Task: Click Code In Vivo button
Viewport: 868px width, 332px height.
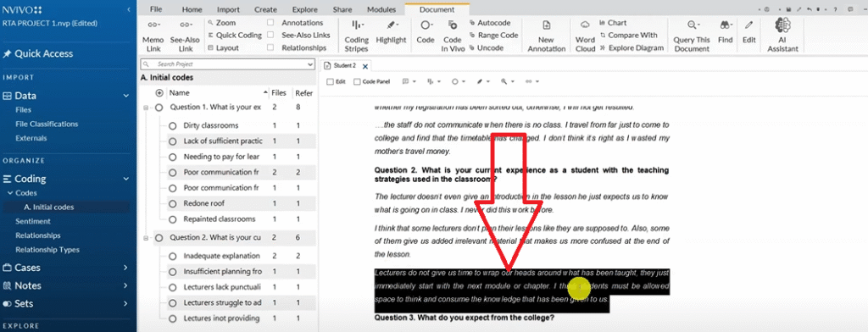Action: click(453, 36)
